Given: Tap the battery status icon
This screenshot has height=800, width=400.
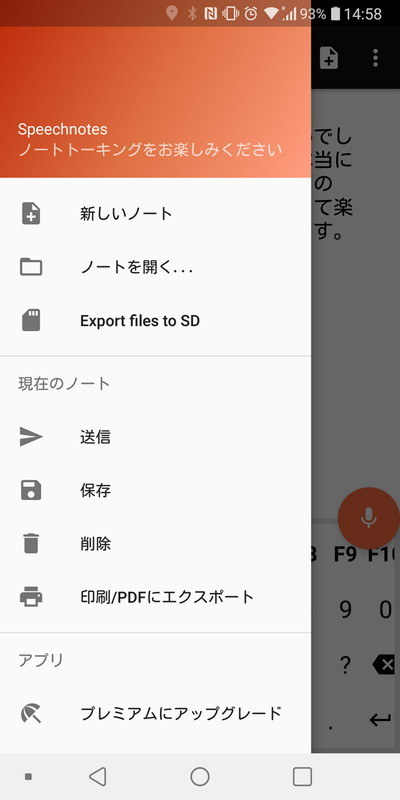Looking at the screenshot, I should pyautogui.click(x=335, y=13).
